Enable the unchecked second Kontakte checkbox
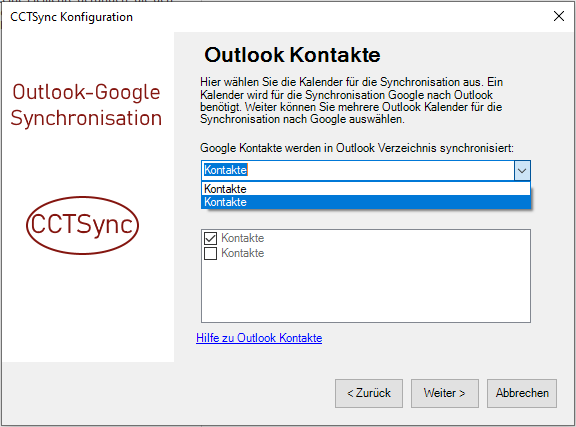 click(210, 253)
